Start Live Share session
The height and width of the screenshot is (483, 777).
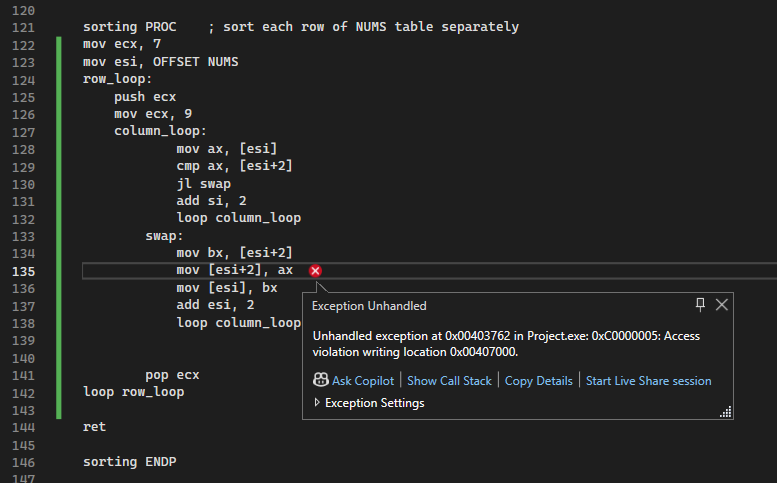click(x=648, y=380)
